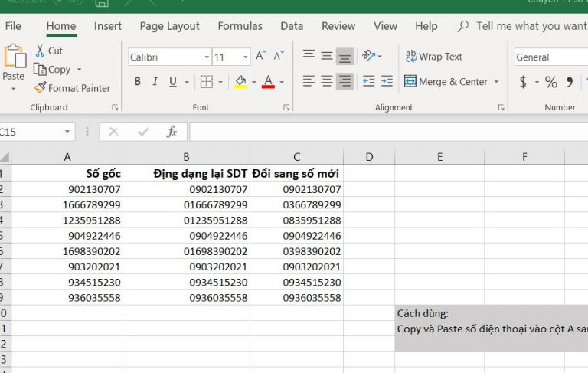Screen dimensions: 588x373
Task: Top align cell contents
Action: pyautogui.click(x=309, y=56)
